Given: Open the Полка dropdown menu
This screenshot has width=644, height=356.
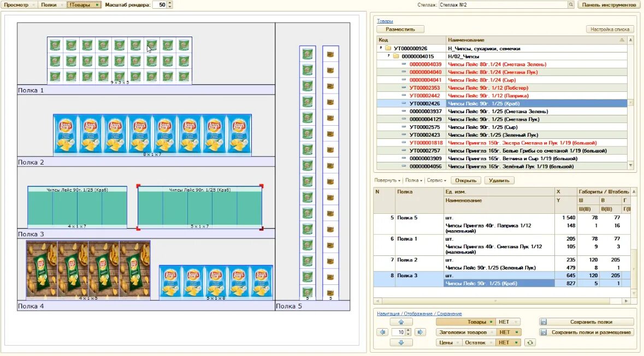Looking at the screenshot, I should pos(413,180).
